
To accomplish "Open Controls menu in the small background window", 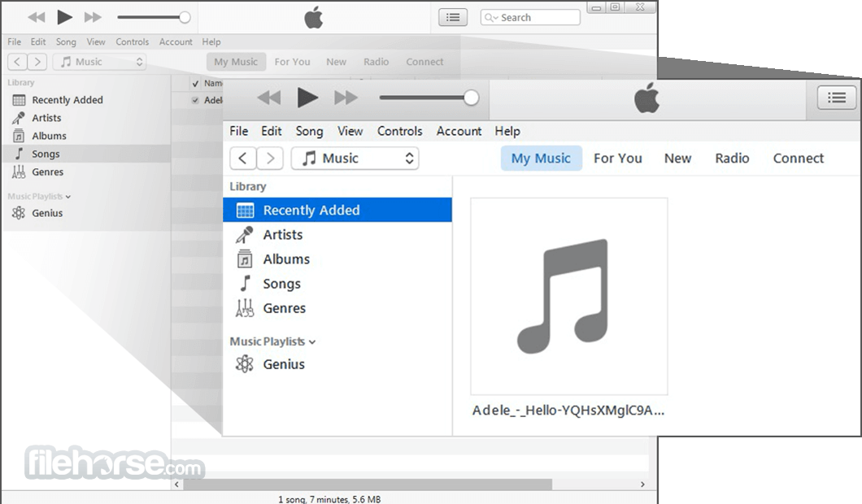I will pos(132,41).
